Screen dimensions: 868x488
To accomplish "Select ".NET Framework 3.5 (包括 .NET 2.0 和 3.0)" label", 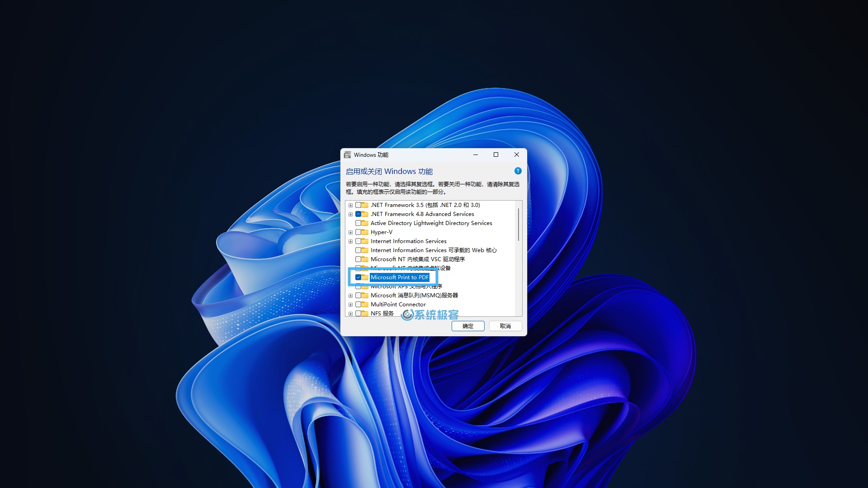I will [425, 205].
